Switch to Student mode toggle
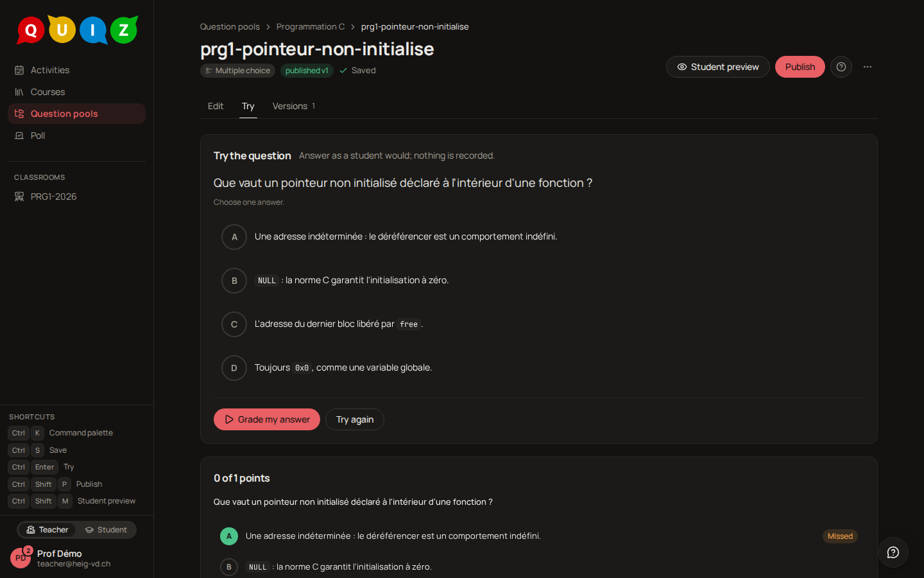 click(106, 530)
